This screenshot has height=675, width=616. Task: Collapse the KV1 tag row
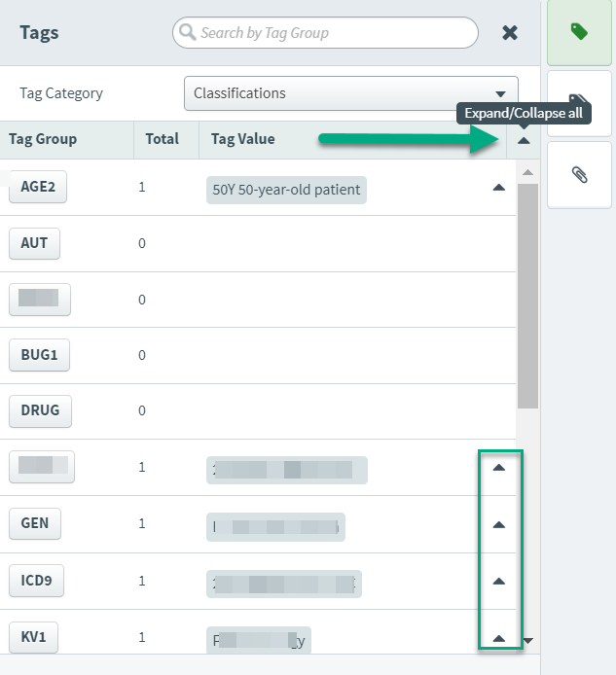(x=499, y=638)
